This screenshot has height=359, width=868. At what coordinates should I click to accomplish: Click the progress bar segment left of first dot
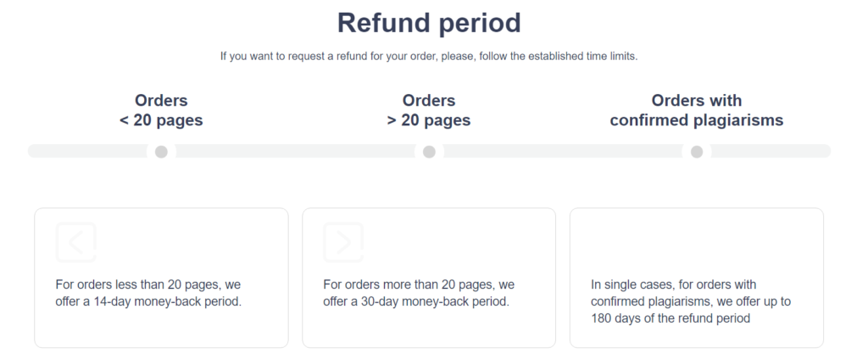click(x=87, y=151)
